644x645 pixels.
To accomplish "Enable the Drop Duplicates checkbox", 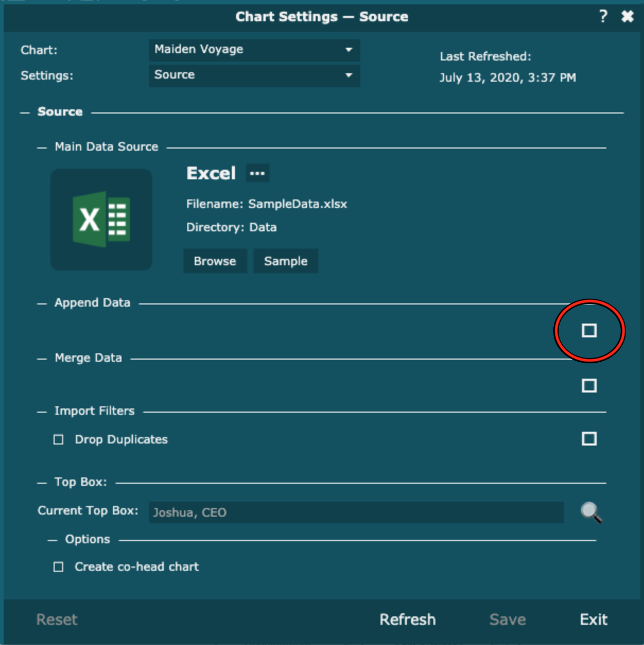I will click(58, 440).
